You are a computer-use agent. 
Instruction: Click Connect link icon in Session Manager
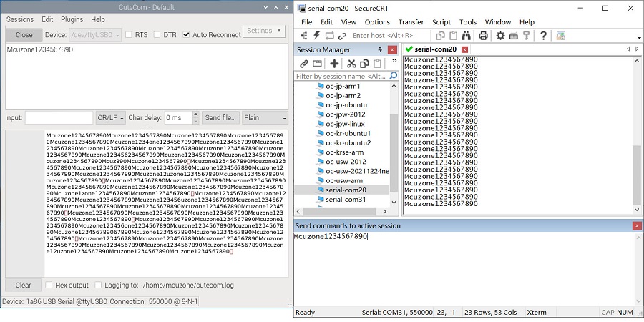[304, 63]
